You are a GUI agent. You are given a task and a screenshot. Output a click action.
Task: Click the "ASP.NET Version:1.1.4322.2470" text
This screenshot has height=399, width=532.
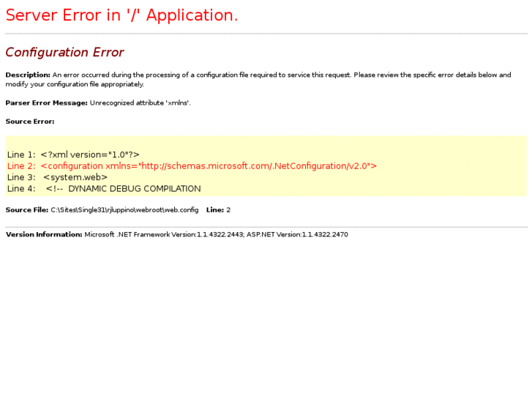[x=297, y=235]
